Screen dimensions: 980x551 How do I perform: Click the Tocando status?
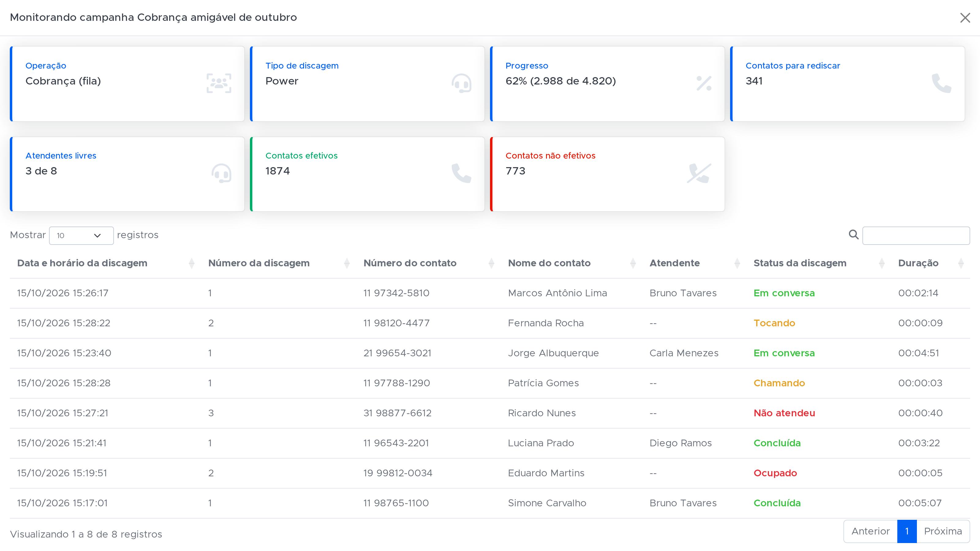click(774, 323)
